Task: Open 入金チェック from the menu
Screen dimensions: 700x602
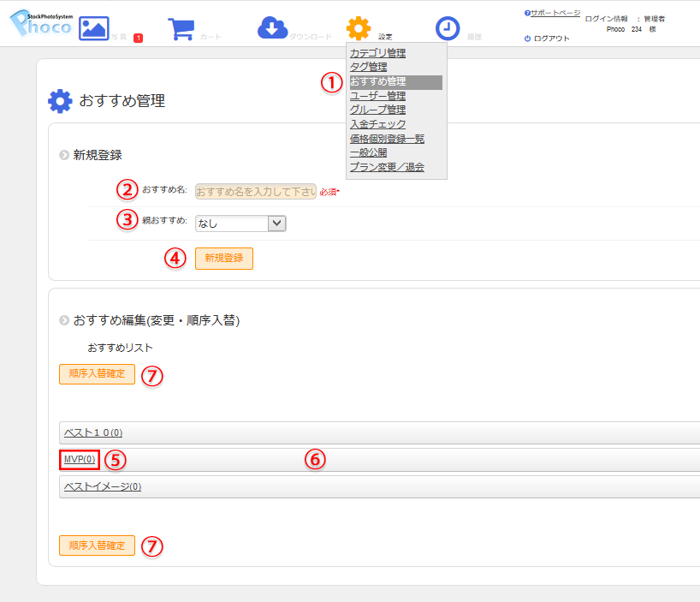Action: click(x=377, y=124)
